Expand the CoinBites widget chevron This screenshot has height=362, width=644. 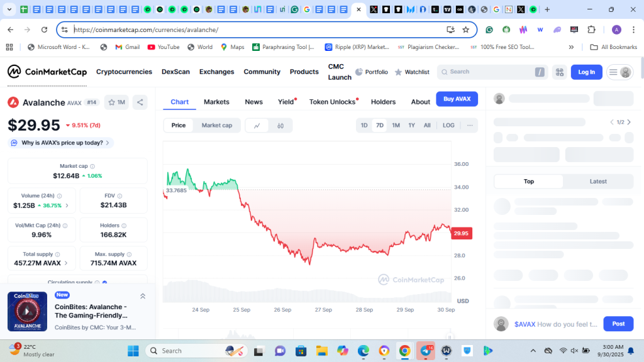[x=143, y=297]
